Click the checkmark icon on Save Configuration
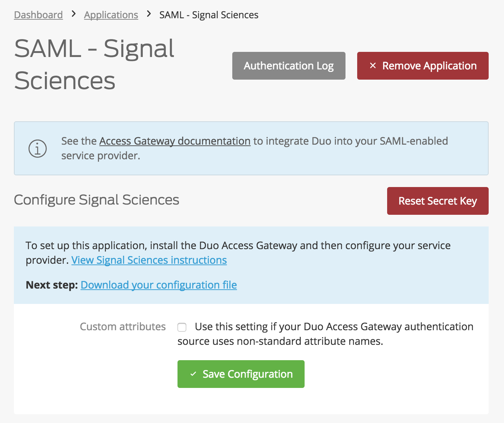 click(193, 374)
